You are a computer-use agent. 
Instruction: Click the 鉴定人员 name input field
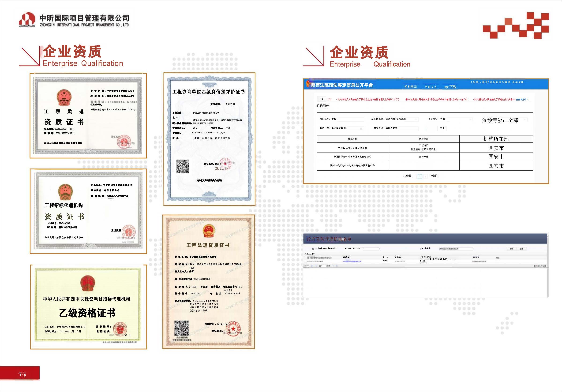pos(402,128)
